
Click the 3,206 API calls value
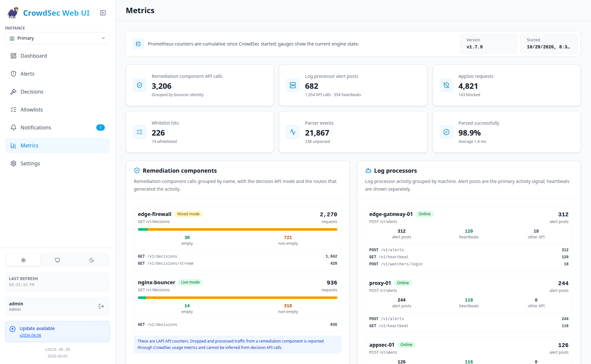click(x=162, y=86)
